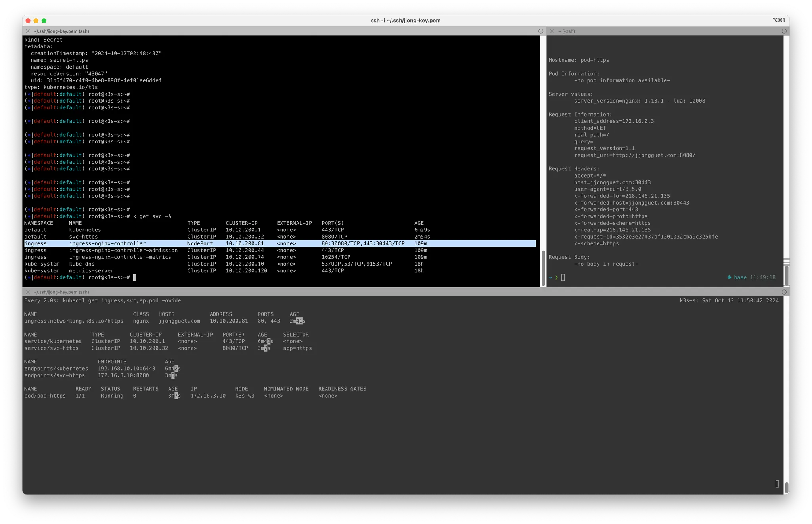Click ingress-nginx-controller-admission service name
The height and width of the screenshot is (524, 812).
tap(123, 250)
